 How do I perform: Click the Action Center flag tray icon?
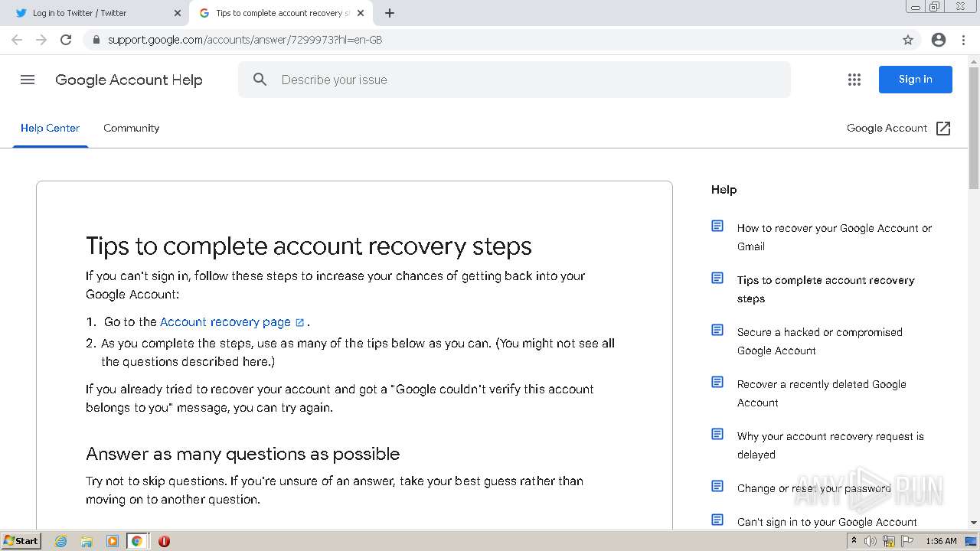[x=907, y=541]
